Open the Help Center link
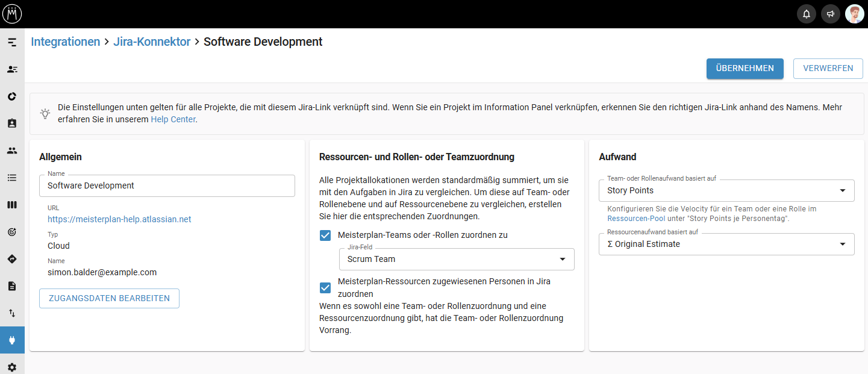The height and width of the screenshot is (374, 868). (173, 119)
